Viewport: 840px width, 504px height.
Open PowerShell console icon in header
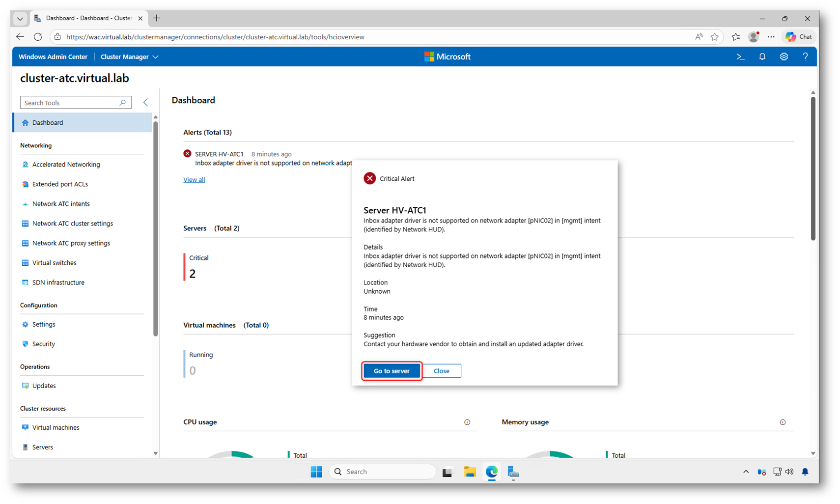(x=740, y=57)
